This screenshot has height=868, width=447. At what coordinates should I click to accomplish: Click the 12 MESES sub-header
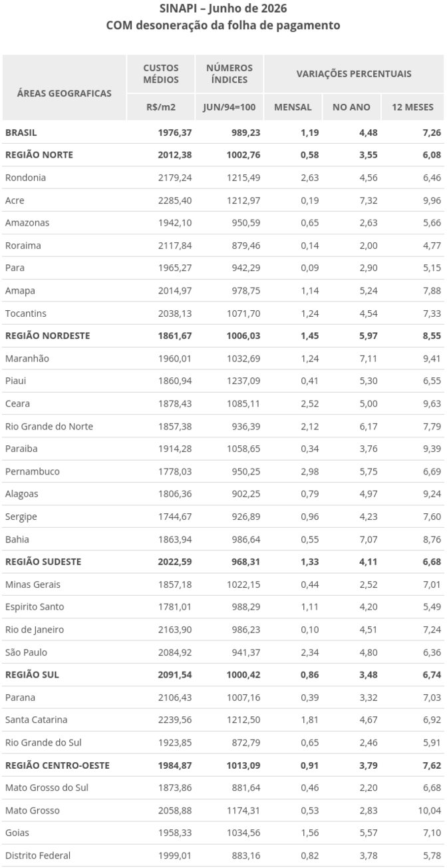point(412,107)
